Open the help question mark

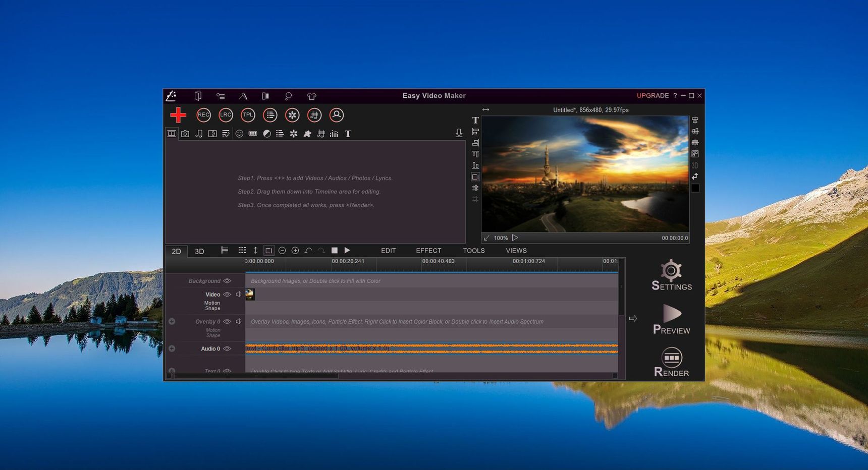pyautogui.click(x=675, y=95)
